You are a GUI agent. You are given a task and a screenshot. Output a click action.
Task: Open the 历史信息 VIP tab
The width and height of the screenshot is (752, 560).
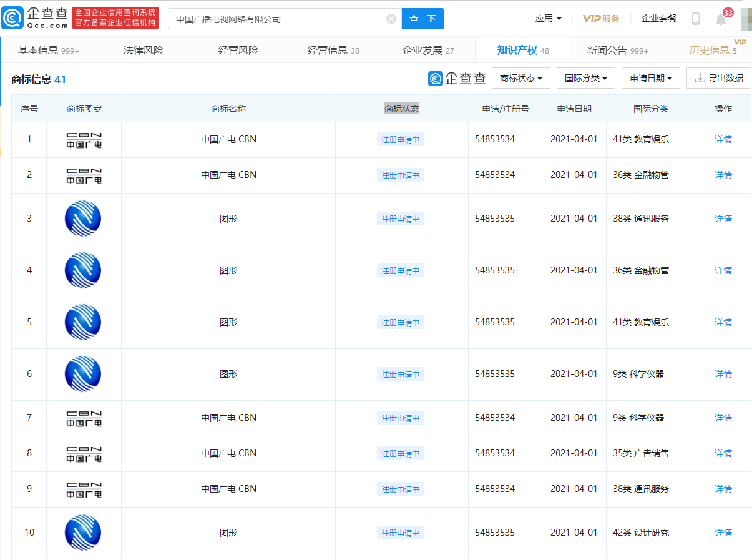tap(713, 51)
